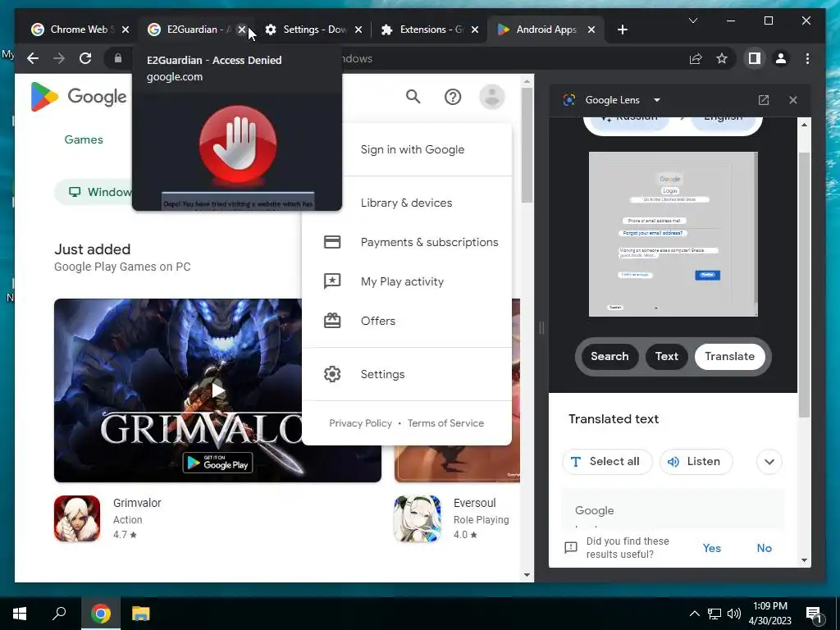The width and height of the screenshot is (840, 630).
Task: Go back using the browser back arrow
Action: (33, 58)
